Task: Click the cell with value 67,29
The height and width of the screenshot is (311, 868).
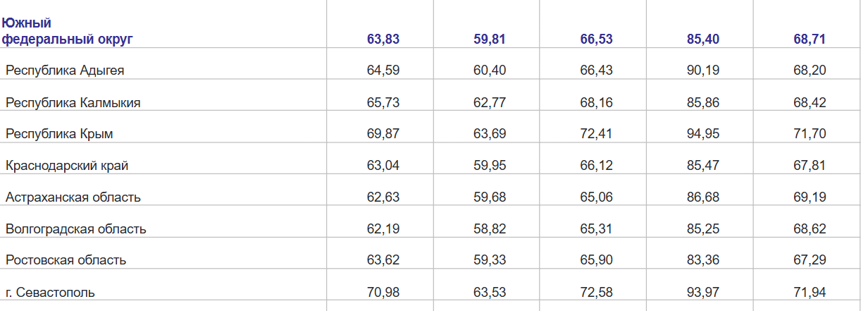Action: pos(810,260)
